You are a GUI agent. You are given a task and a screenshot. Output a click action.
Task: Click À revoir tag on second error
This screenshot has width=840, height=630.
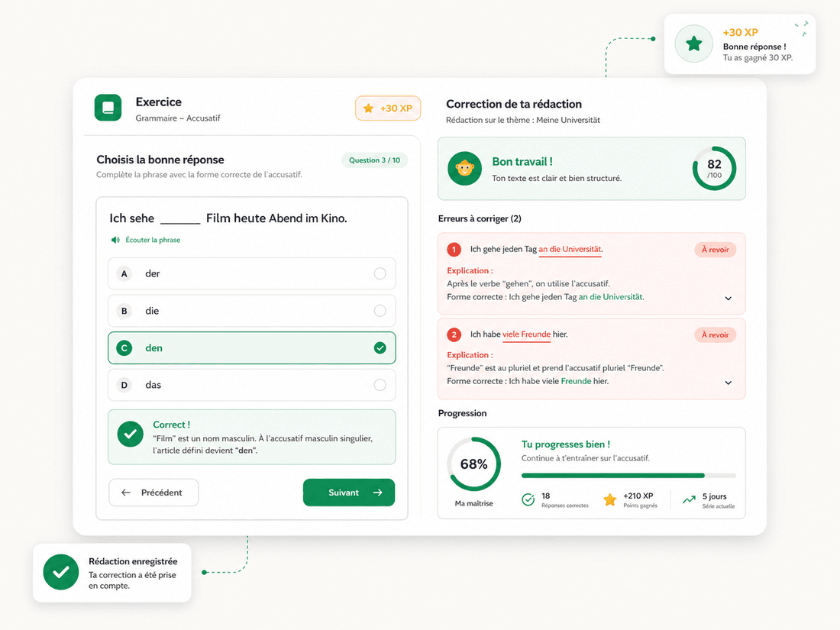coord(716,334)
